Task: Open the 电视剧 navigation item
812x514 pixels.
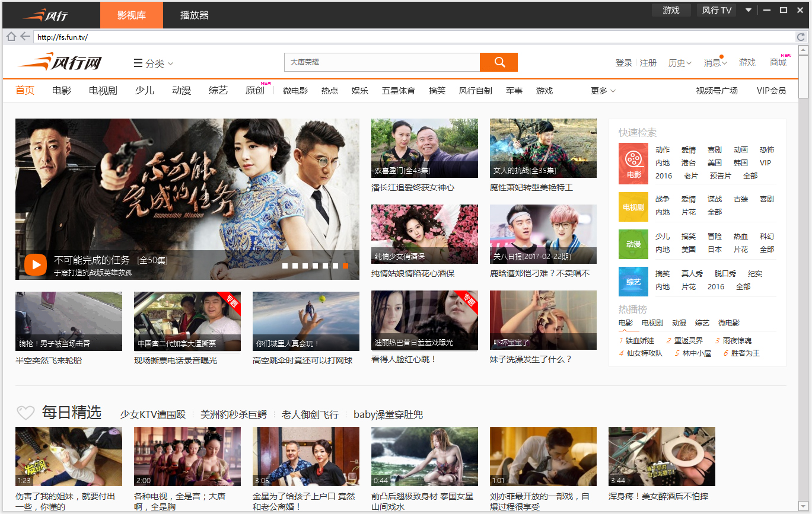Action: click(103, 91)
